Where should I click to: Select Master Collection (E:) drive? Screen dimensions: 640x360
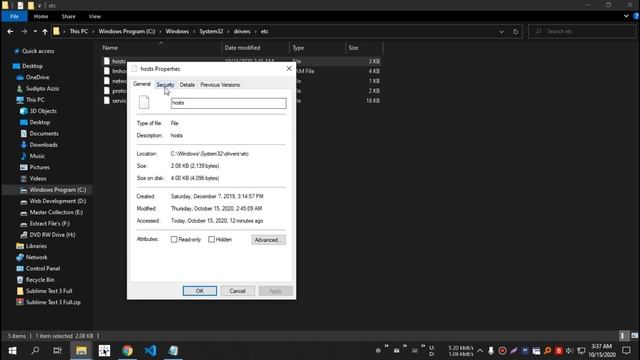tap(56, 212)
